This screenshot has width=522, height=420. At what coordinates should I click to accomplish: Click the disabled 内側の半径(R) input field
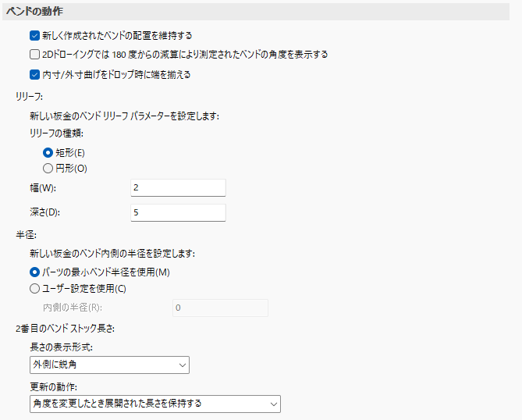point(219,308)
